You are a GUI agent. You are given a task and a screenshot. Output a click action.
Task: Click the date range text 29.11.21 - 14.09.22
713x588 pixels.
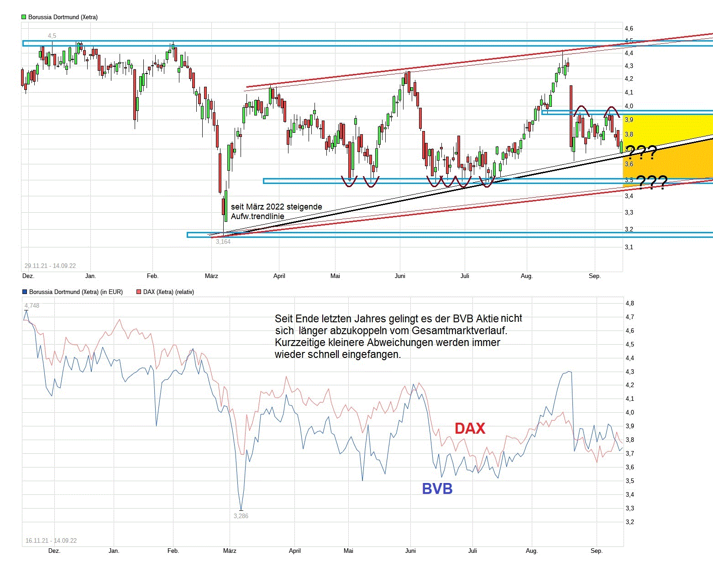coord(49,266)
